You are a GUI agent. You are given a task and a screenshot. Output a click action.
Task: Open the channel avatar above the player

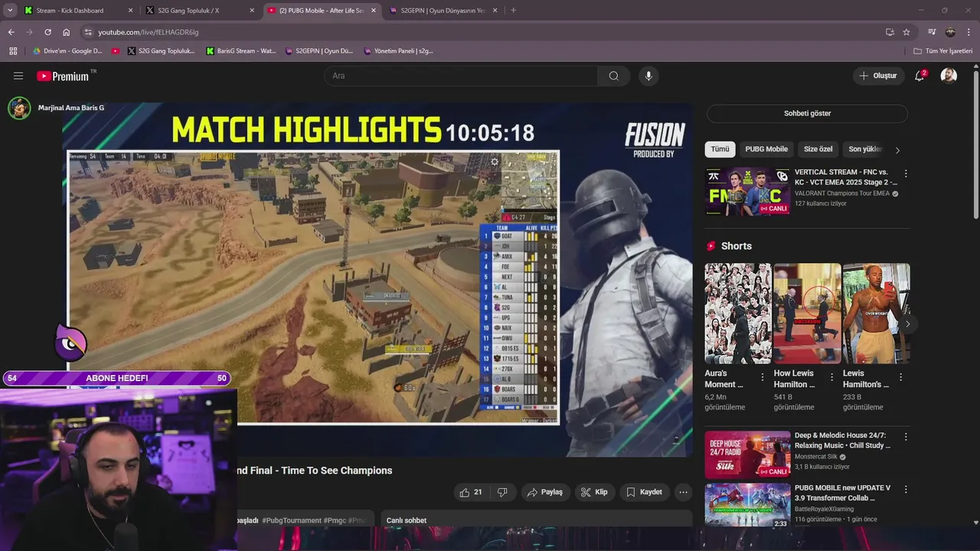[19, 108]
